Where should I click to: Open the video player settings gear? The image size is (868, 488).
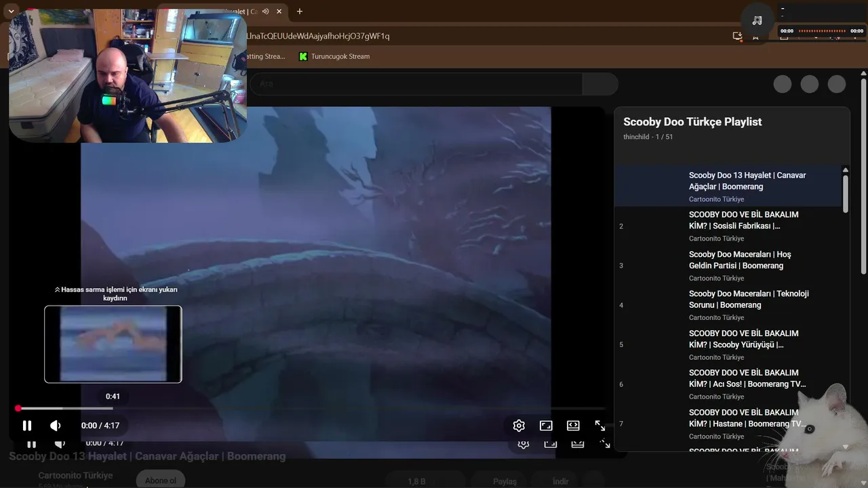click(x=519, y=426)
